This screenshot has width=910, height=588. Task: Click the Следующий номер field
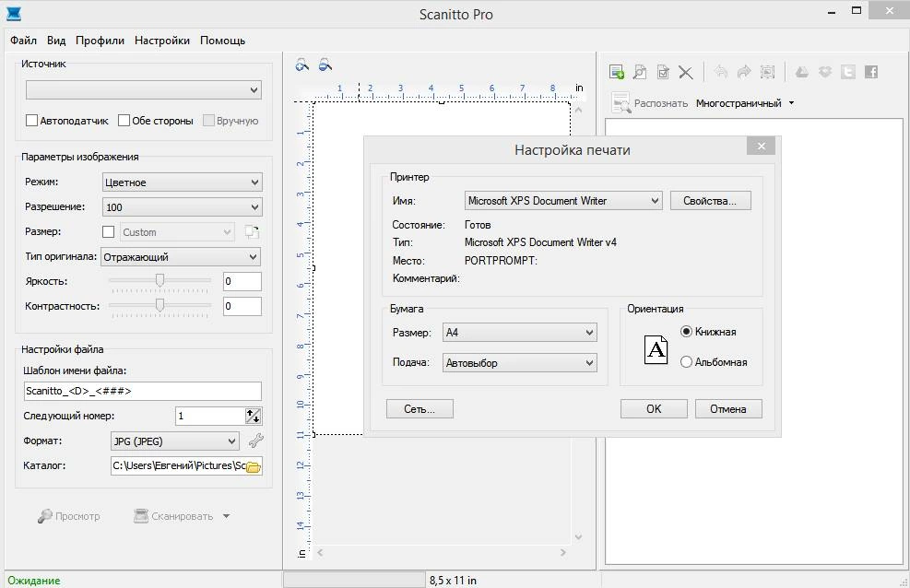(210, 416)
